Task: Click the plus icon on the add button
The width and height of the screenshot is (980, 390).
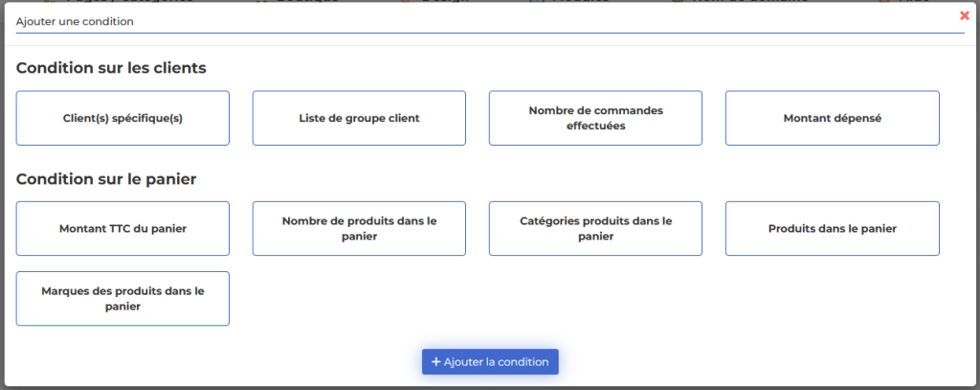Action: (436, 362)
